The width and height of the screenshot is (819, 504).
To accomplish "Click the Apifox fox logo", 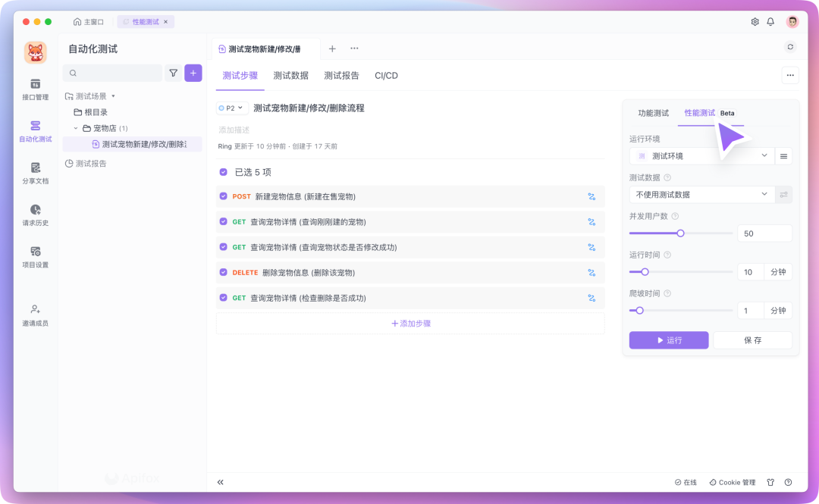I will [36, 53].
